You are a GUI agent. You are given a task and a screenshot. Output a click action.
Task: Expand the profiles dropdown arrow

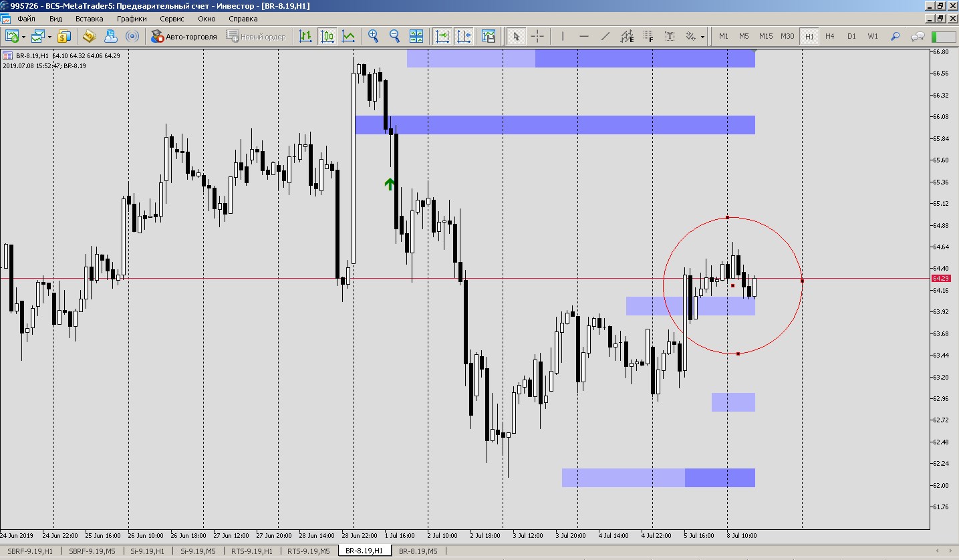[49, 36]
